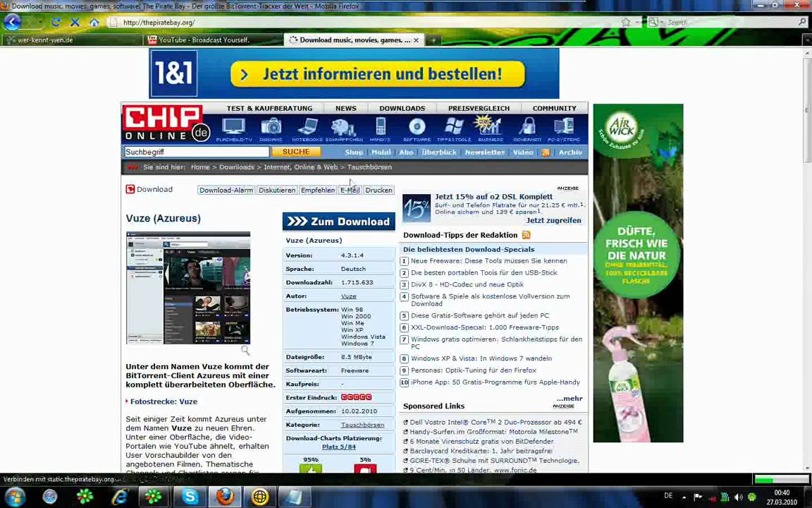Bookmark this page with the star icon
Screen dimensions: 812x508
(626, 23)
